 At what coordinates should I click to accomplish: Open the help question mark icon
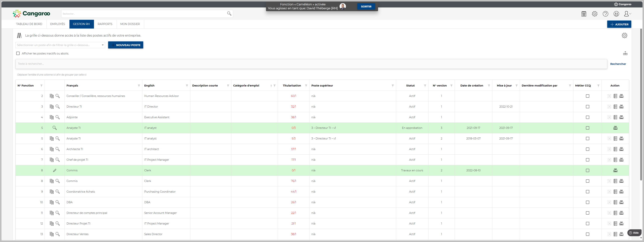click(x=605, y=14)
